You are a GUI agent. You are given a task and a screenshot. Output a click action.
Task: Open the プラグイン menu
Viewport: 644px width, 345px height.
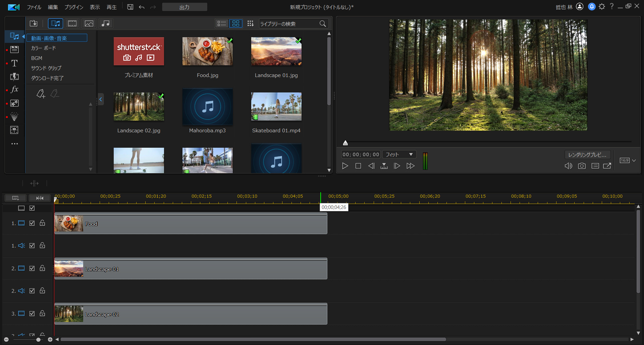74,7
